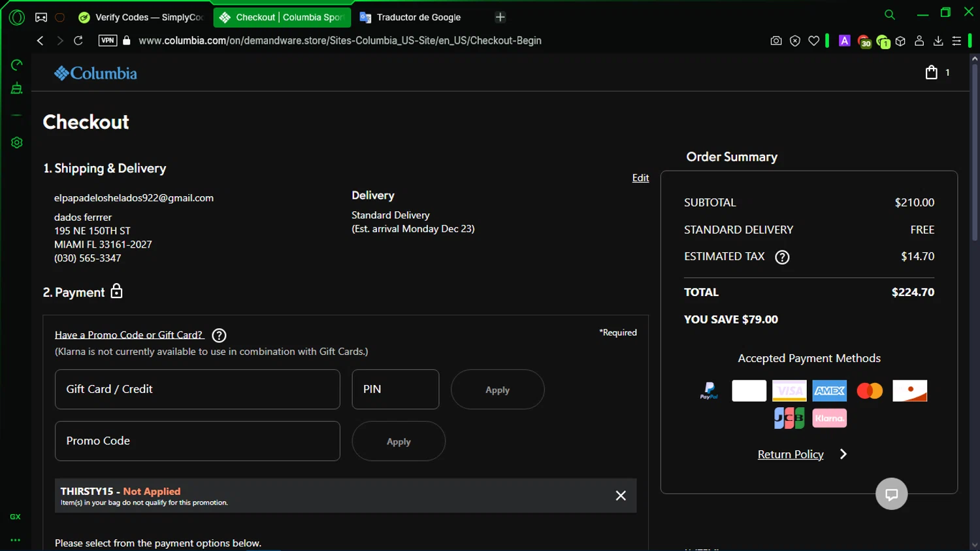Viewport: 980px width, 551px height.
Task: Open the Opera GX main menu logo
Action: [x=17, y=18]
